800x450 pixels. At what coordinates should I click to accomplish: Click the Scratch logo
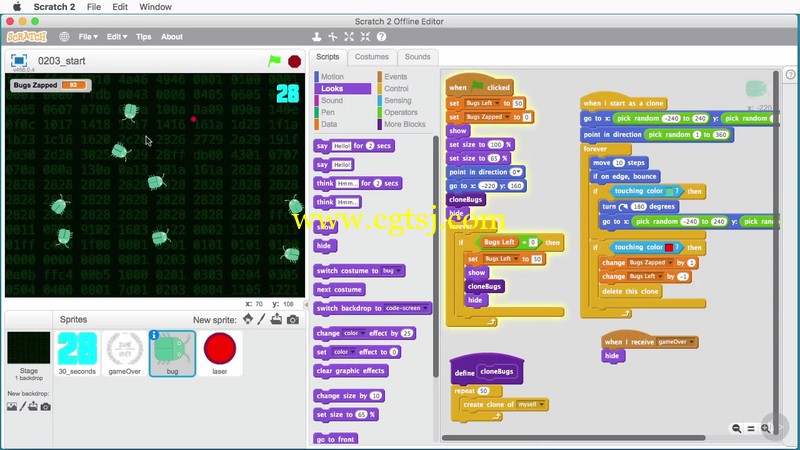click(x=27, y=37)
